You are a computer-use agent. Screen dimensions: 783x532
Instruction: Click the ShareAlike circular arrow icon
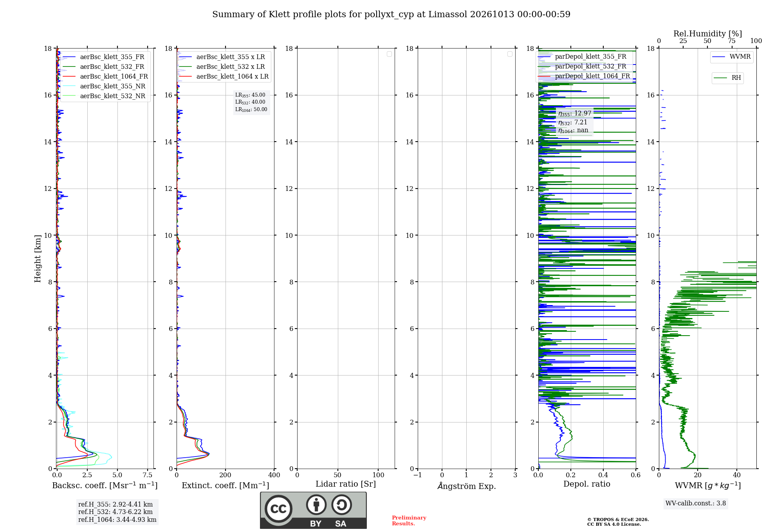(342, 505)
